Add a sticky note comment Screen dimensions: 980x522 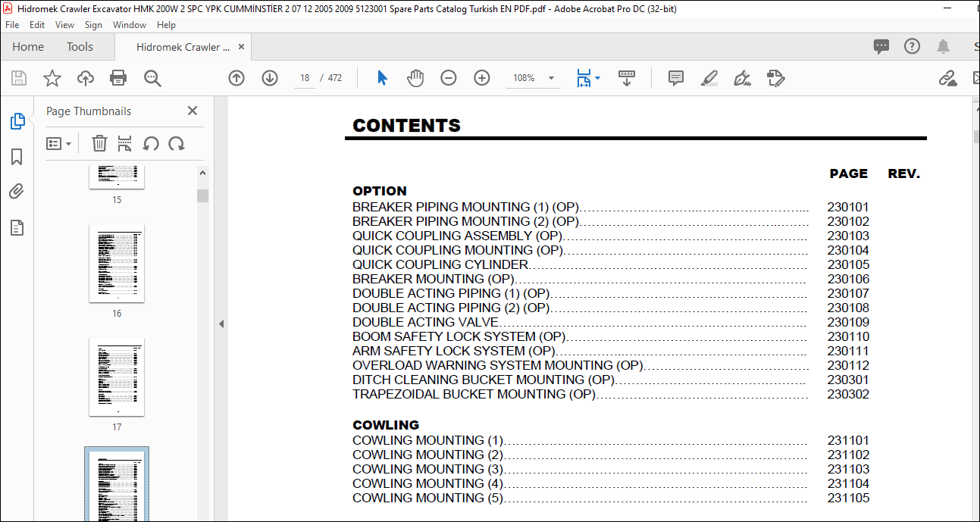point(676,78)
